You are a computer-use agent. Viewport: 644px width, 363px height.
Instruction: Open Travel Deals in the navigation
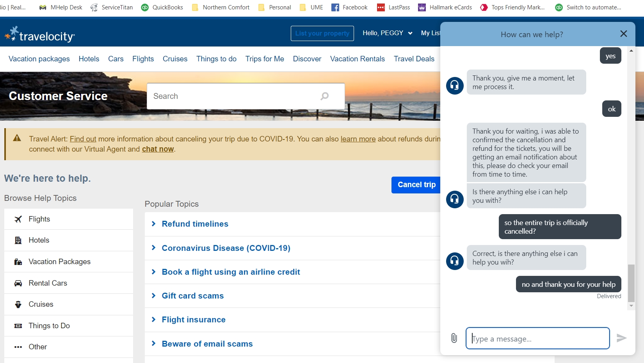click(x=414, y=59)
